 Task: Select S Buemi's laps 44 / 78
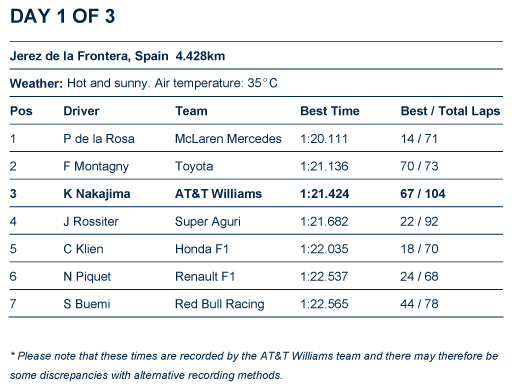(x=419, y=304)
